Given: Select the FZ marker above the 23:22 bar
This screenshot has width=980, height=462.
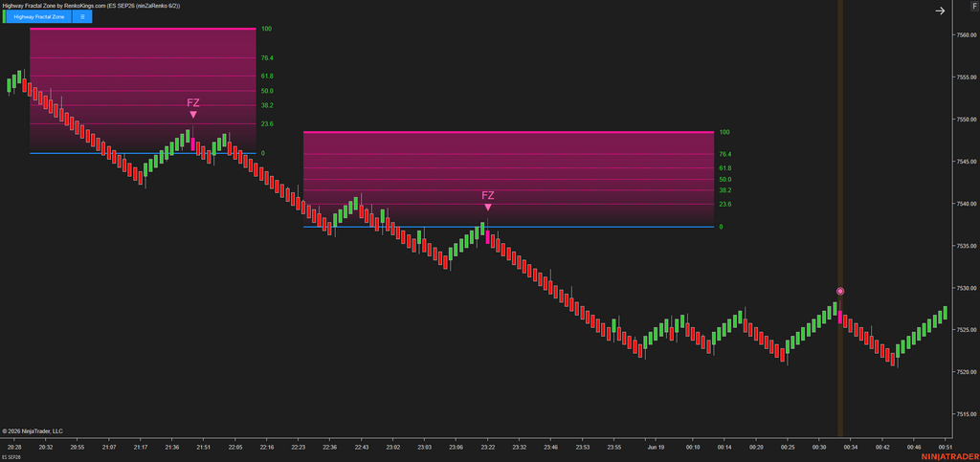Looking at the screenshot, I should click(487, 195).
